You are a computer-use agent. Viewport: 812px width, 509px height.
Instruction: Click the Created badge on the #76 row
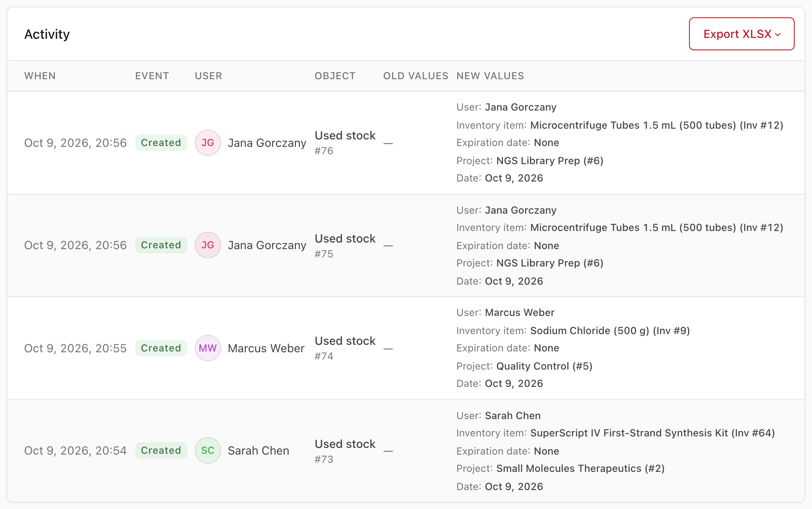(x=161, y=143)
